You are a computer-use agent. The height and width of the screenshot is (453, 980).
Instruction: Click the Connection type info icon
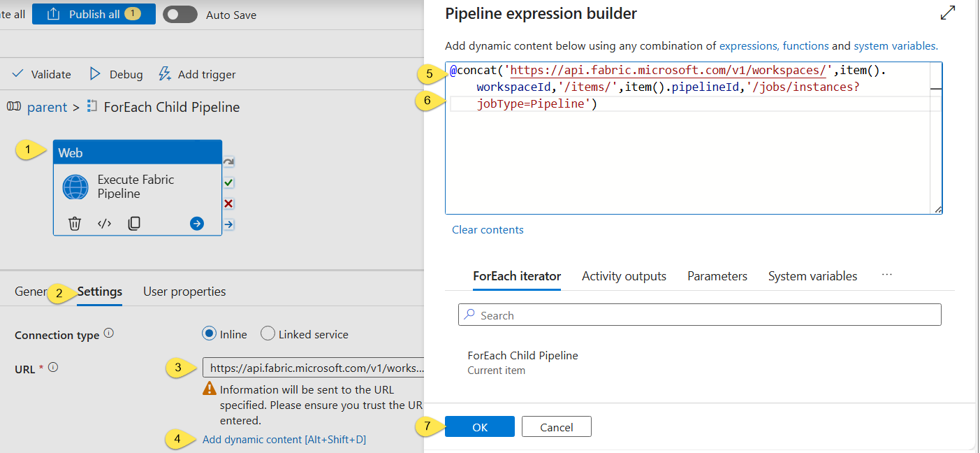109,333
